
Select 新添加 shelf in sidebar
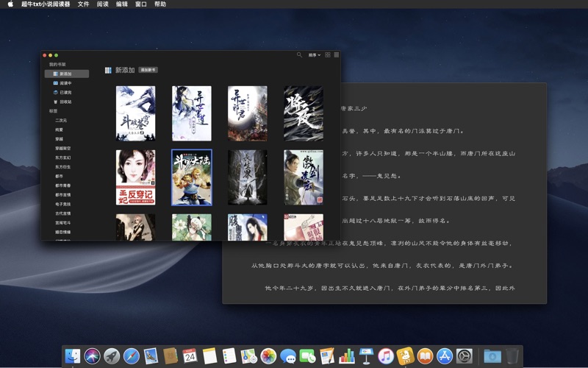pos(67,74)
